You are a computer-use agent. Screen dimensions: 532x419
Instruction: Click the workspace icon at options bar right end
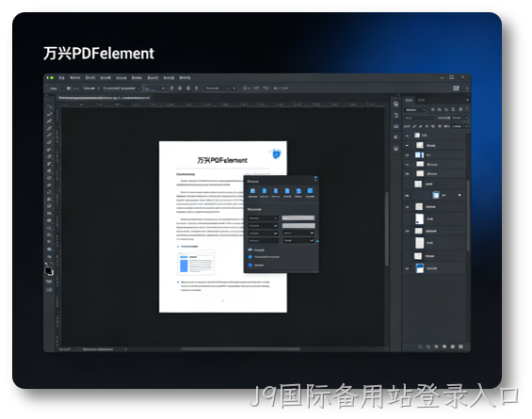(x=456, y=89)
